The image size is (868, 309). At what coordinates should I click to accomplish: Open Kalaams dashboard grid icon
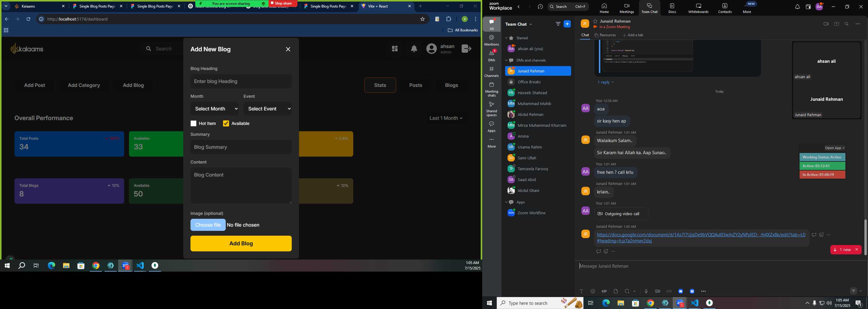(395, 49)
